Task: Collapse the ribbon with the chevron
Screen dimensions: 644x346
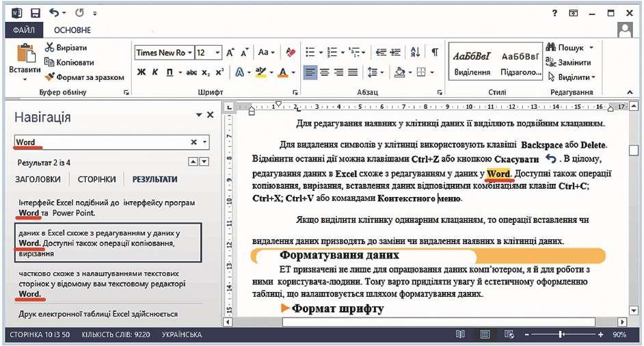Action: (x=630, y=92)
